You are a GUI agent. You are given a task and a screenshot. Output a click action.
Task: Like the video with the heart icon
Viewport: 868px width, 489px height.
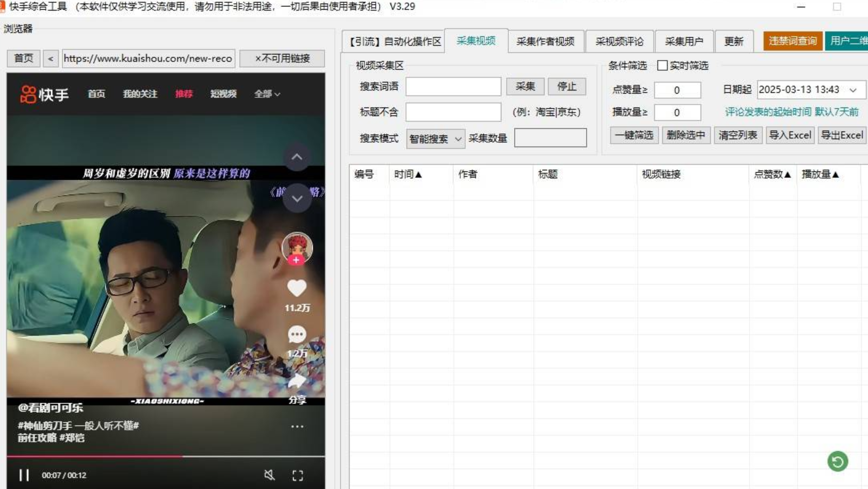tap(298, 287)
